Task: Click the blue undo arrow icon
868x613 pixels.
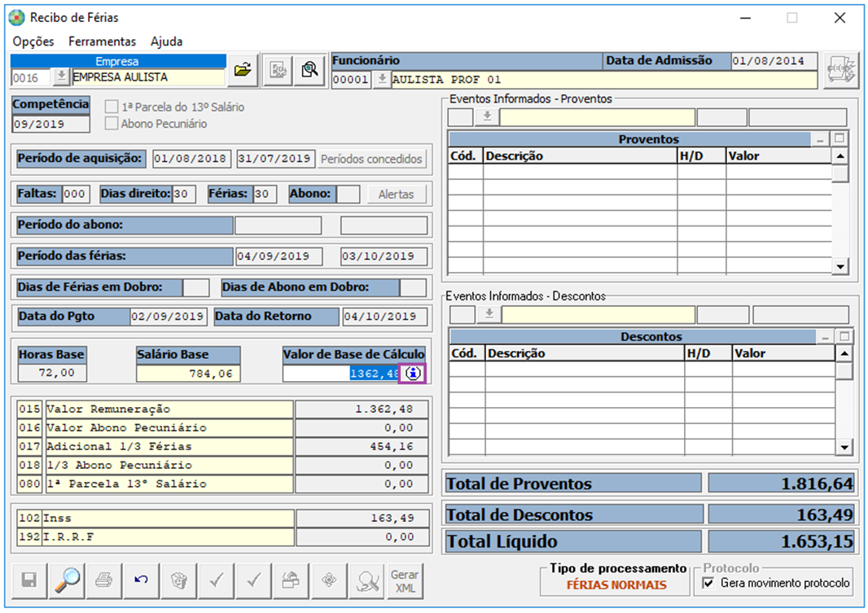Action: [141, 580]
